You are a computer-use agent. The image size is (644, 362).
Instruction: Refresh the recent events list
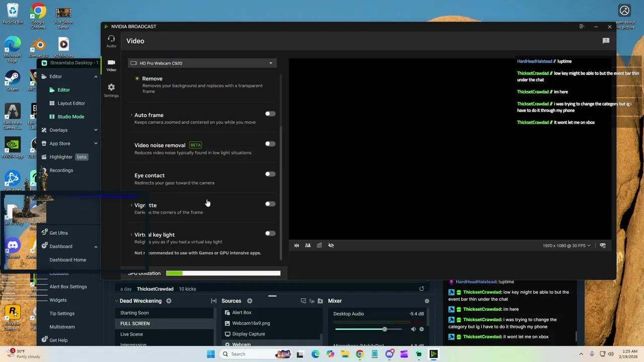click(422, 289)
